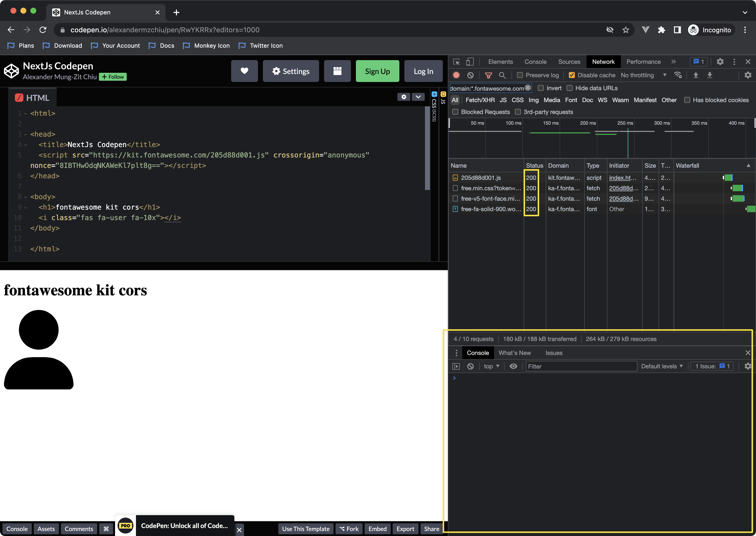Open network conditions via wifi icon
Viewport: 756px width, 536px height.
678,75
